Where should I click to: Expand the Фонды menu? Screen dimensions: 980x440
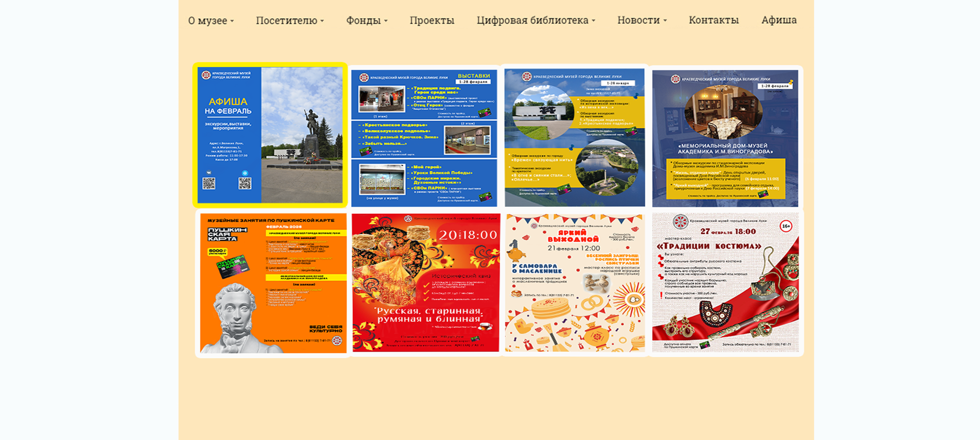coord(366,20)
